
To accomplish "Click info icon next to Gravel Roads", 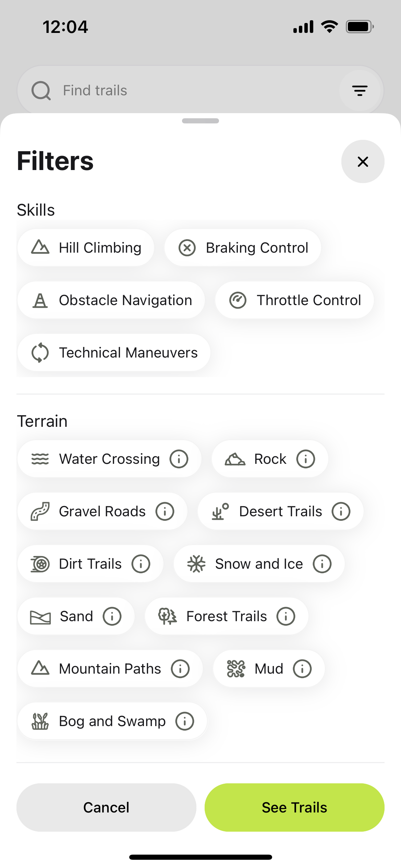I will pyautogui.click(x=165, y=511).
